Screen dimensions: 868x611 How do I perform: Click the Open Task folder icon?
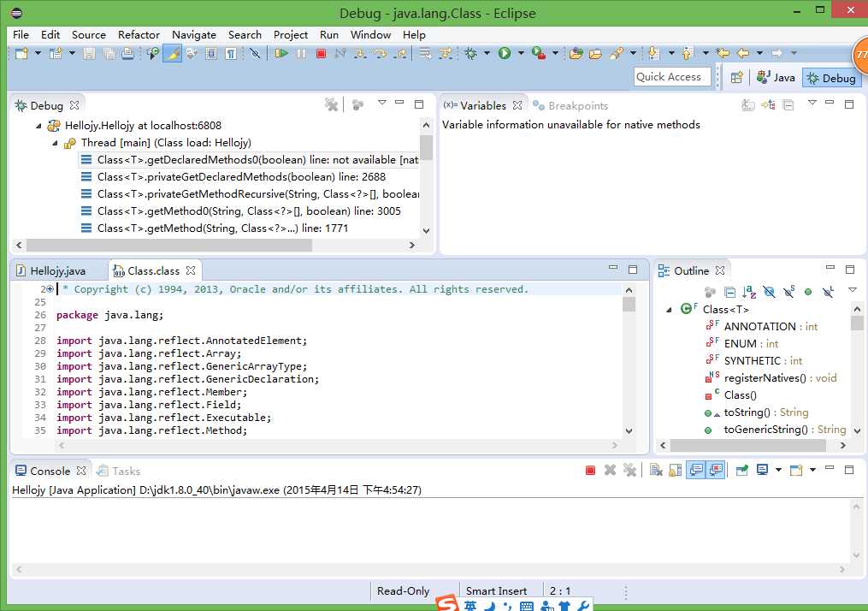point(596,54)
